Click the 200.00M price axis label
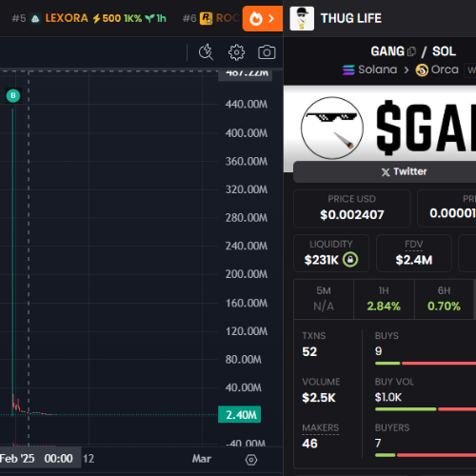 [x=247, y=274]
